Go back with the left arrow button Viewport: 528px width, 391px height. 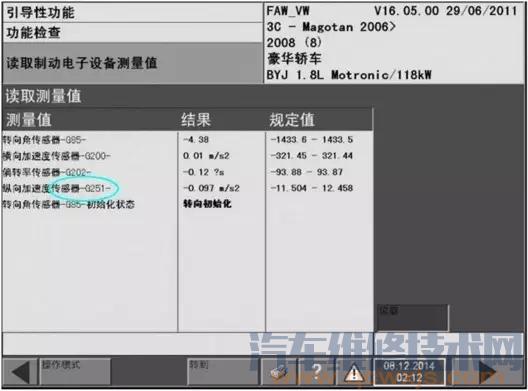coord(20,372)
